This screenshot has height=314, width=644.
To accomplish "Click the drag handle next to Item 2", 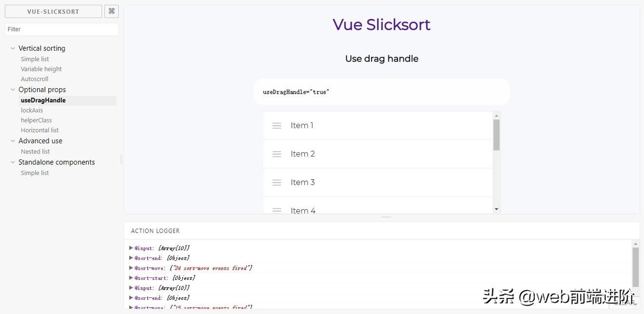I will [x=277, y=154].
